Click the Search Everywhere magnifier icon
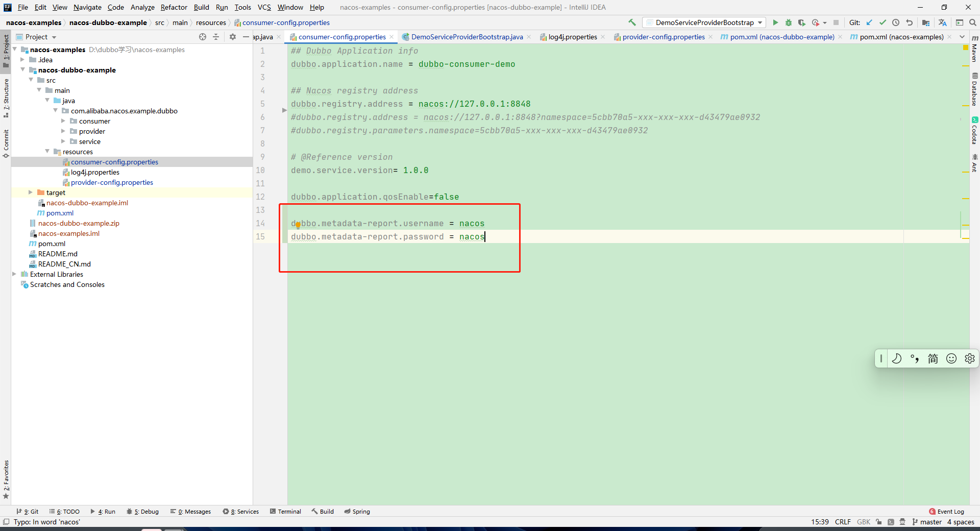980x531 pixels. click(973, 22)
